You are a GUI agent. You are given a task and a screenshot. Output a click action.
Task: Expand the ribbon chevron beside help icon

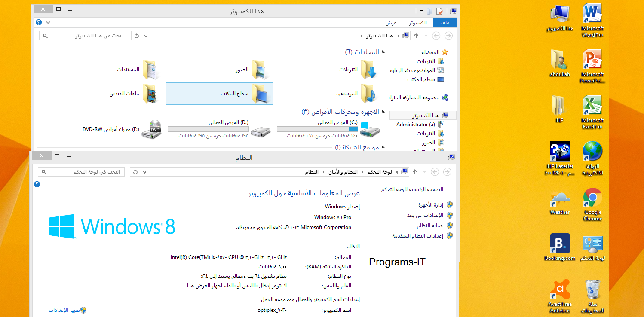coord(48,22)
